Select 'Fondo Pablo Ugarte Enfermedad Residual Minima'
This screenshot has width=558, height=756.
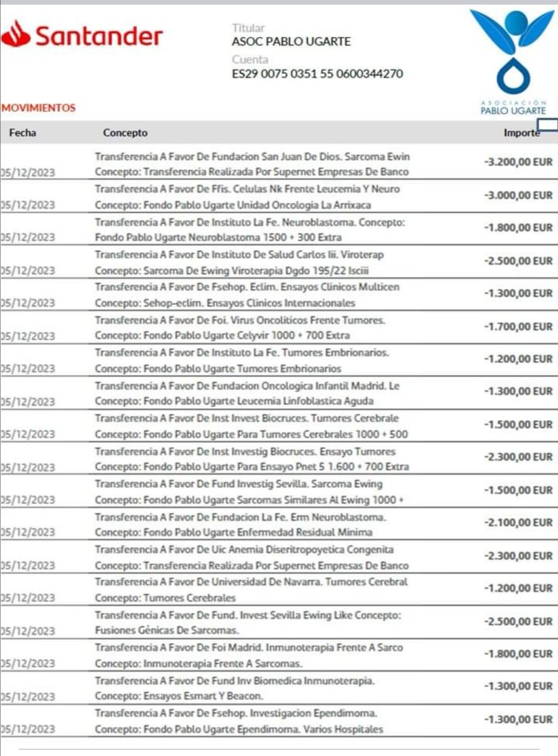[258, 533]
